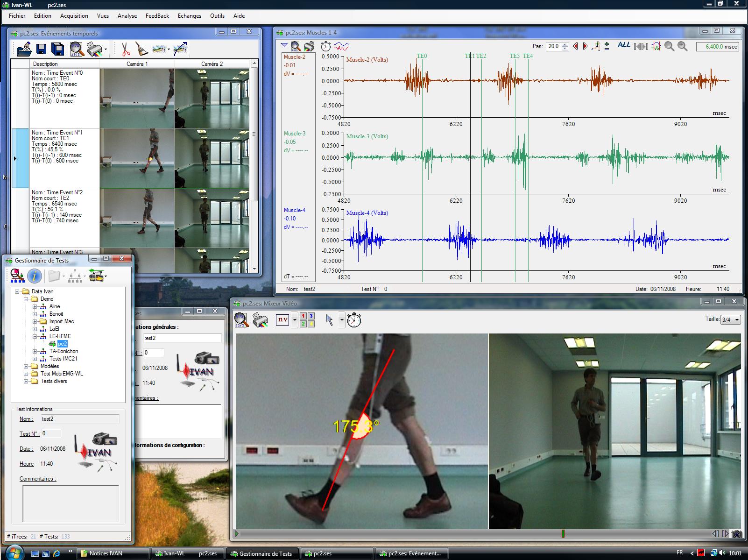Screen dimensions: 748x560
Task: Zoom in on the muscle graphs
Action: click(x=683, y=46)
